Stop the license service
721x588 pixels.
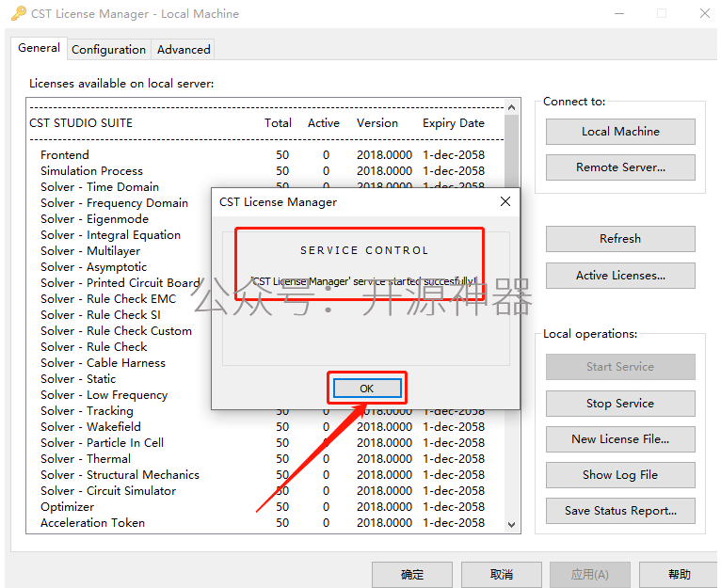click(x=620, y=404)
